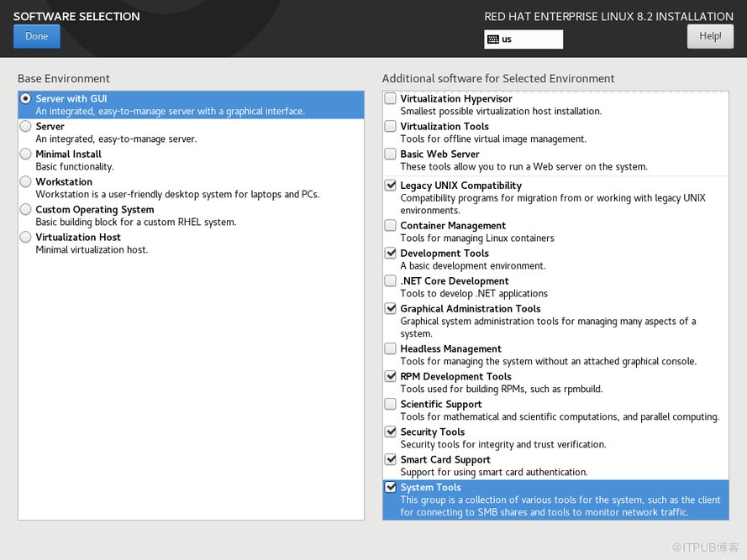Select Minimal Install radio option
This screenshot has width=747, height=560.
(26, 154)
